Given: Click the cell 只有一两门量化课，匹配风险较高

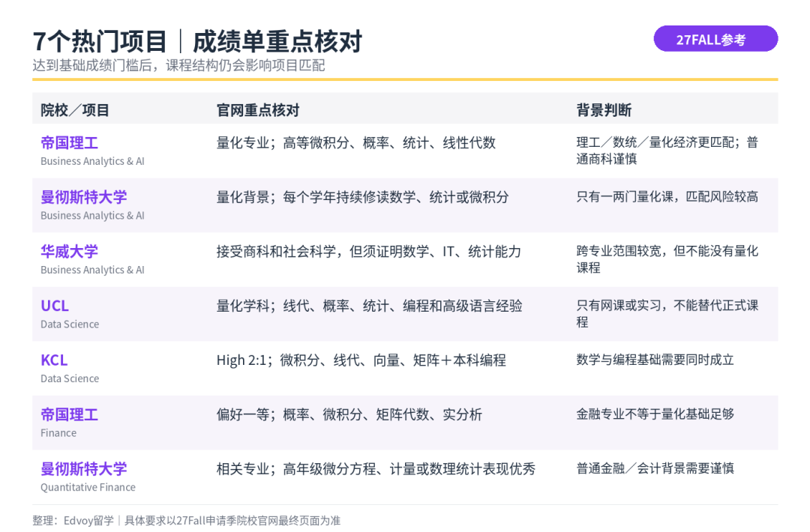Looking at the screenshot, I should click(x=667, y=196).
